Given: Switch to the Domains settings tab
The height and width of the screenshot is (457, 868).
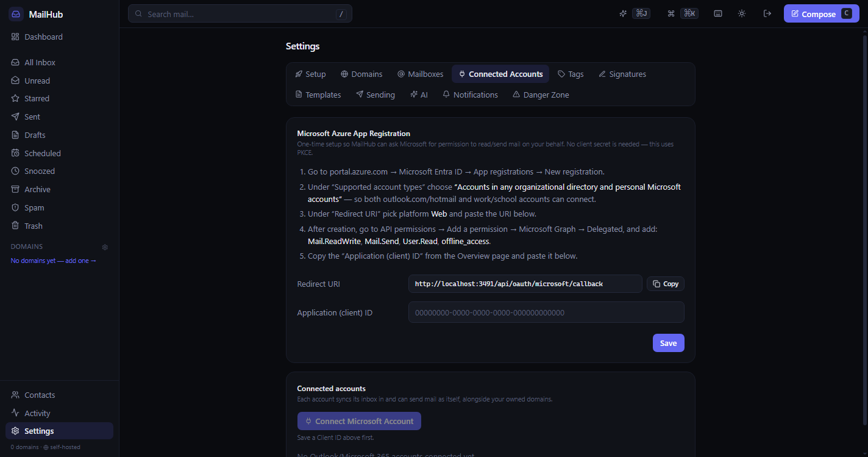Looking at the screenshot, I should click(361, 74).
